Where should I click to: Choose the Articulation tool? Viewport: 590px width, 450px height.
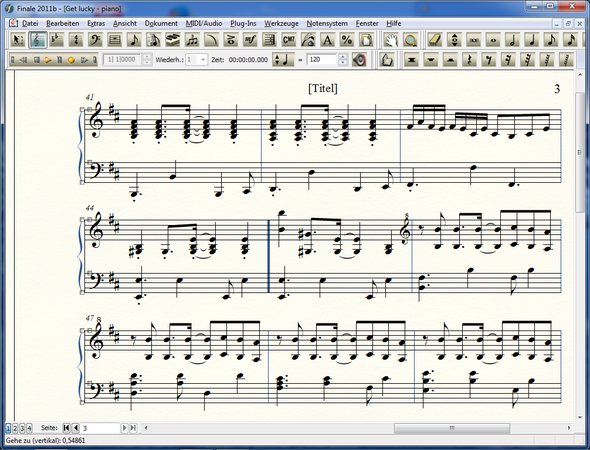pos(231,40)
